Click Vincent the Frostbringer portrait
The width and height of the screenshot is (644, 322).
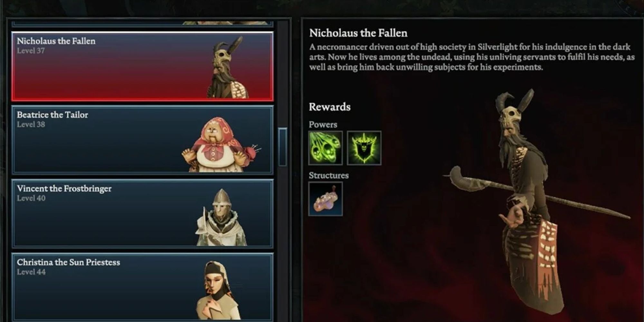click(x=221, y=217)
